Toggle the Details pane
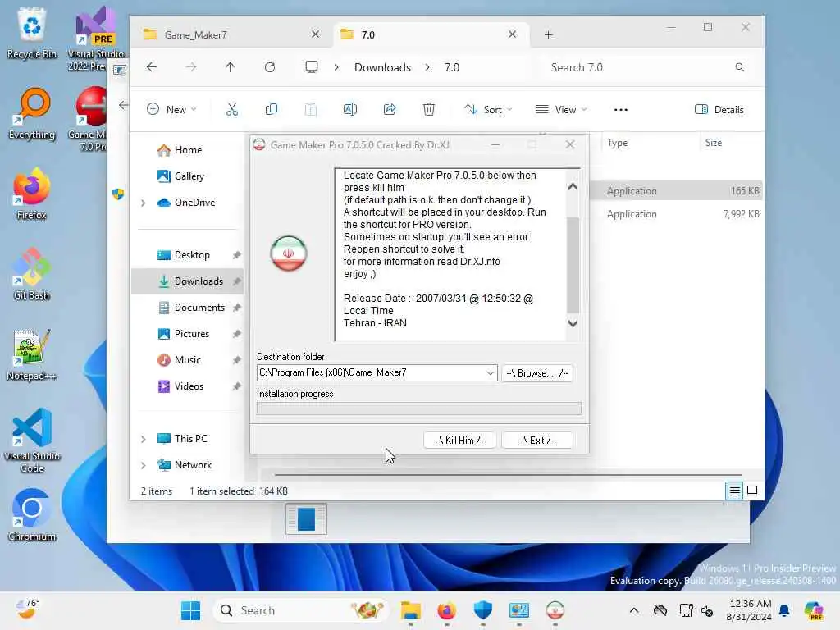Image resolution: width=840 pixels, height=630 pixels. pos(719,110)
